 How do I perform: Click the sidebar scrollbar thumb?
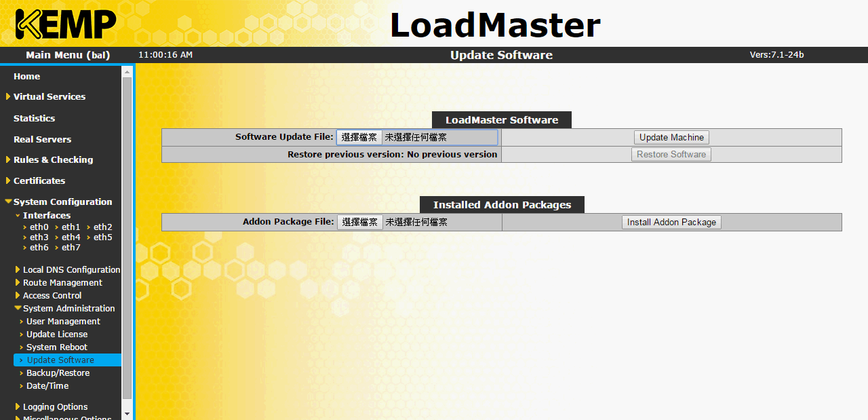tap(127, 237)
